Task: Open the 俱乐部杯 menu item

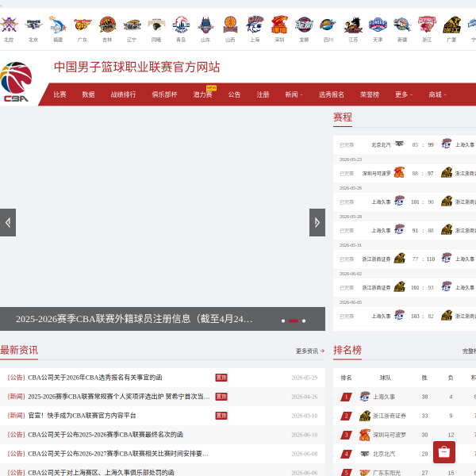Action: click(x=164, y=94)
